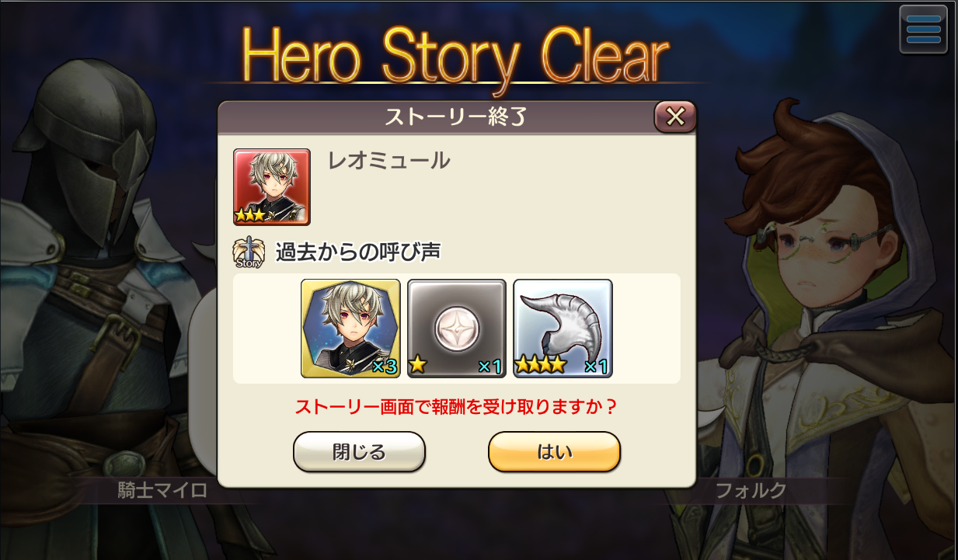Select the レオミュール shard reward ×3
958x560 pixels.
(x=350, y=329)
